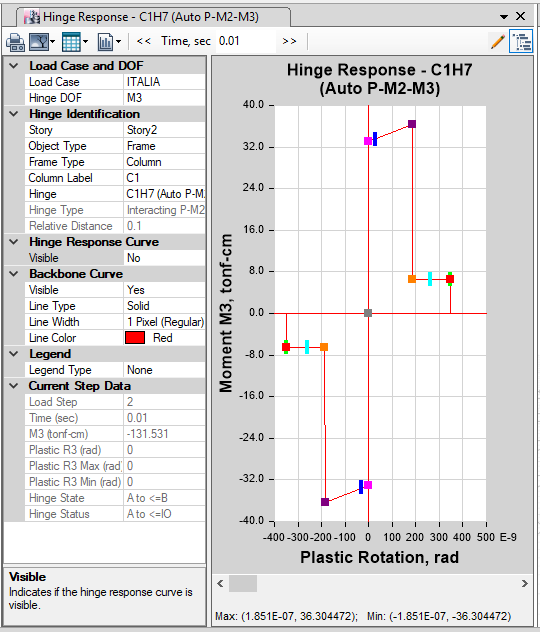Click the Time, sec value field
Image resolution: width=540 pixels, height=632 pixels.
point(246,41)
